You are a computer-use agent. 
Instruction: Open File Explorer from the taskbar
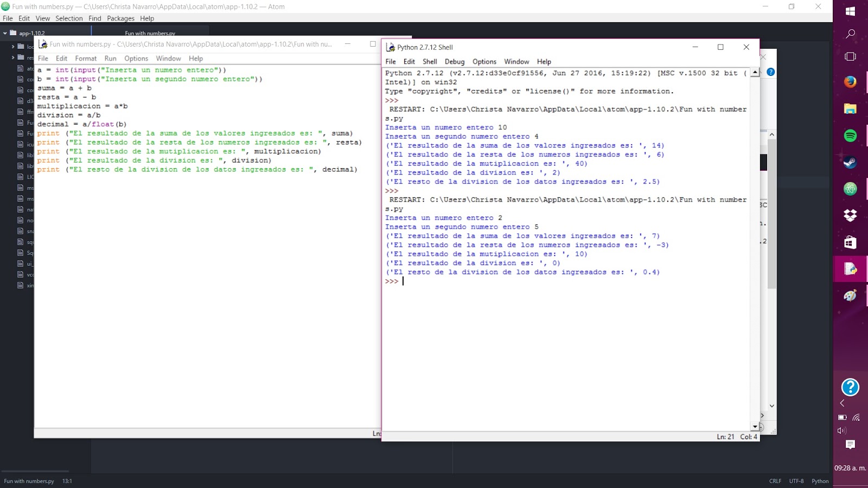[850, 109]
